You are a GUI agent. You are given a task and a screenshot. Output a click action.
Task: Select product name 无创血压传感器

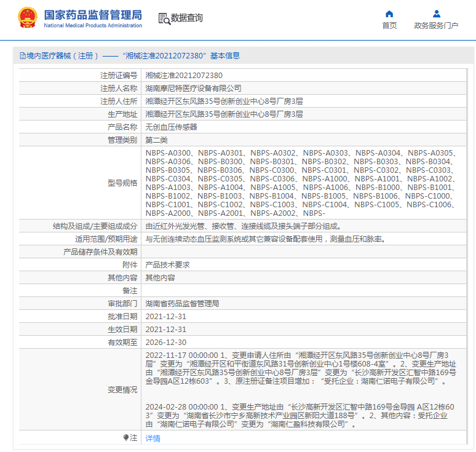point(171,127)
